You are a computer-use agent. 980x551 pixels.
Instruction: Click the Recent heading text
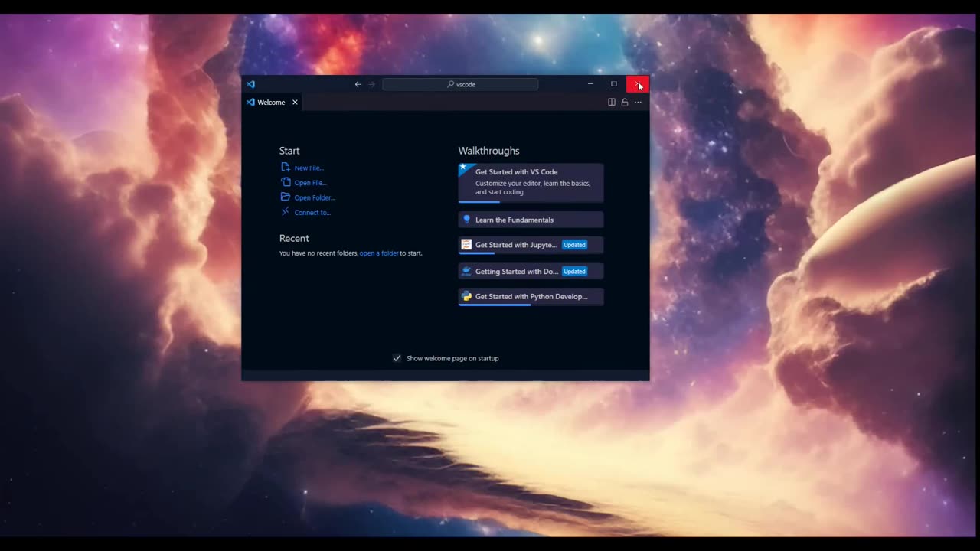click(294, 238)
